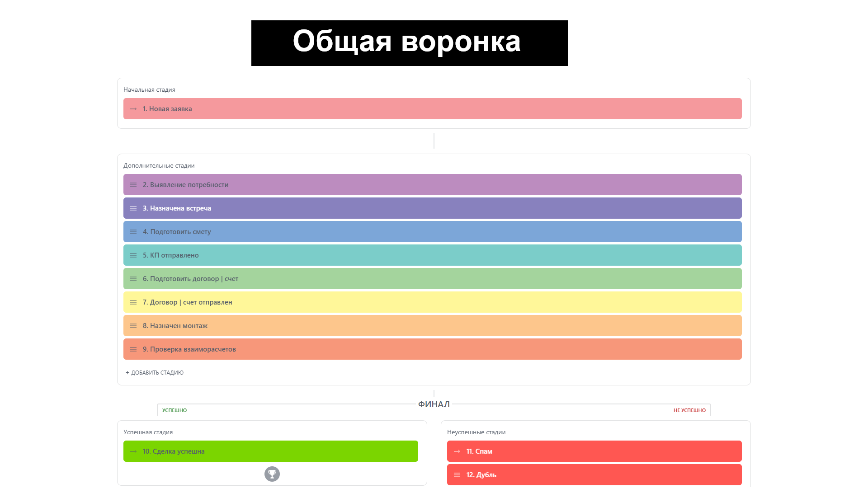868x488 pixels.
Task: Click drag handle icon on Назначена встреча stage
Action: click(133, 208)
